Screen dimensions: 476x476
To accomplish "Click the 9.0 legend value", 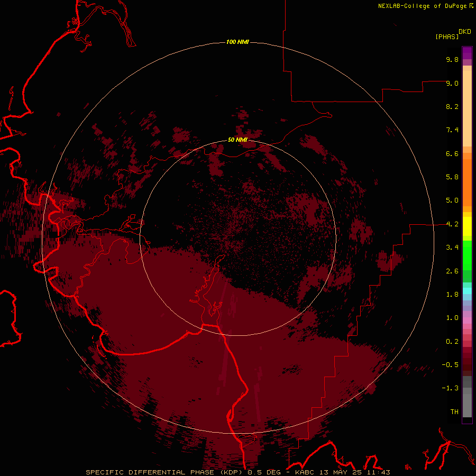I will click(452, 83).
